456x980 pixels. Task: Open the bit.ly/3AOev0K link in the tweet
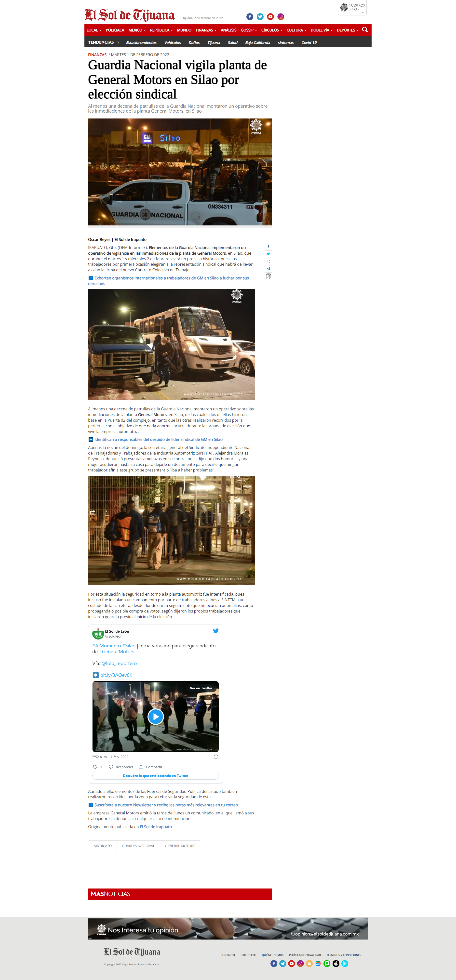[x=116, y=675]
